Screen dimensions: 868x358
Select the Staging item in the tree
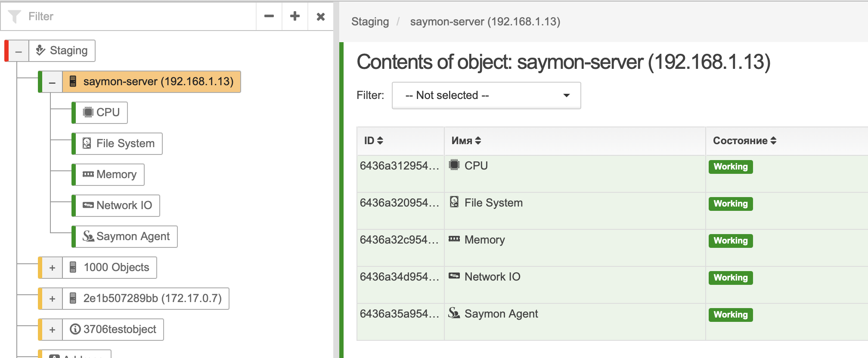click(x=62, y=51)
